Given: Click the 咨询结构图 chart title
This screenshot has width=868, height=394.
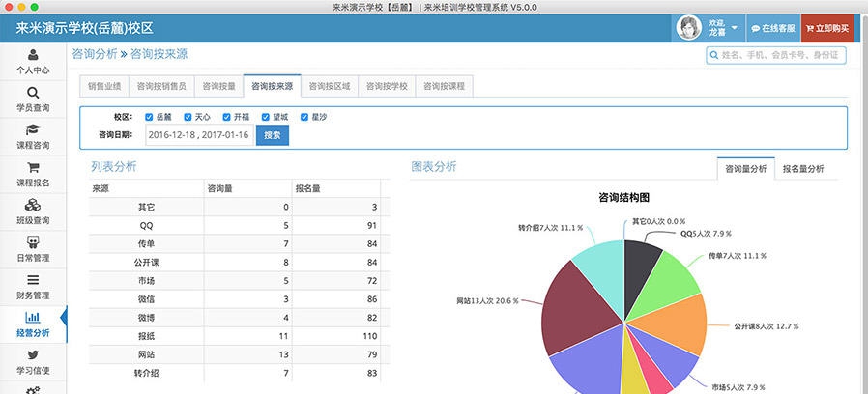Looking at the screenshot, I should (x=623, y=198).
